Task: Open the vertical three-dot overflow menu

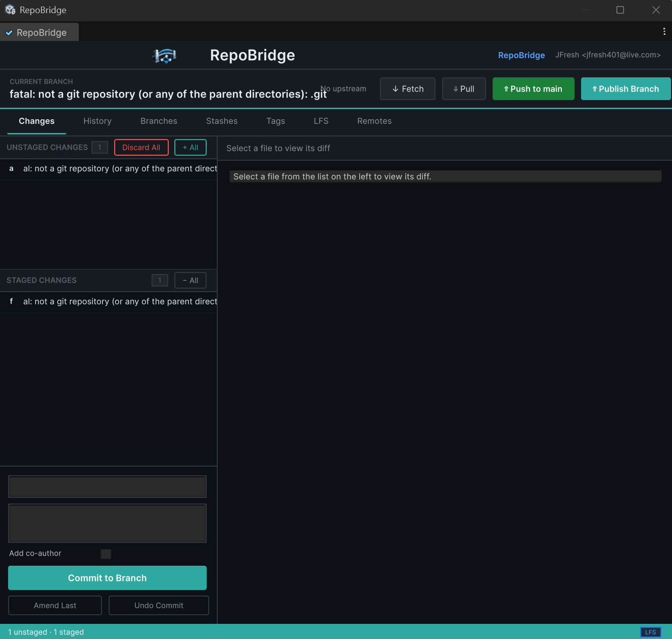Action: [x=664, y=31]
